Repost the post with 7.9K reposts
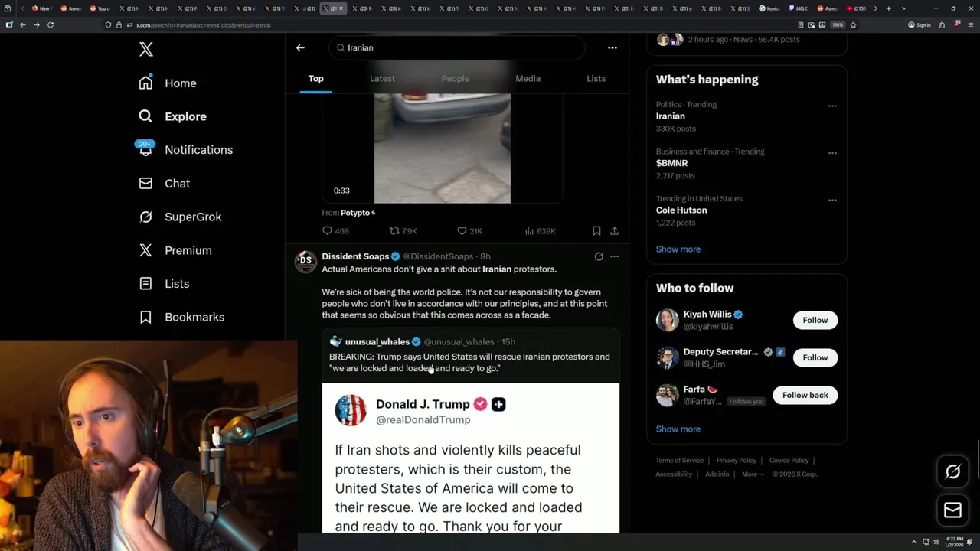 tap(403, 230)
